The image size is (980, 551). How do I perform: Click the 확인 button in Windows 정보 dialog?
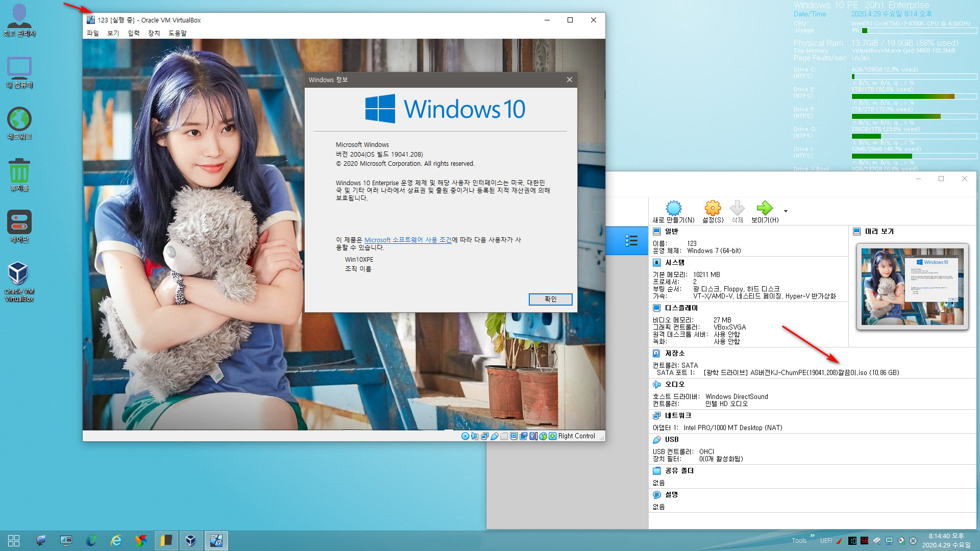[x=550, y=299]
